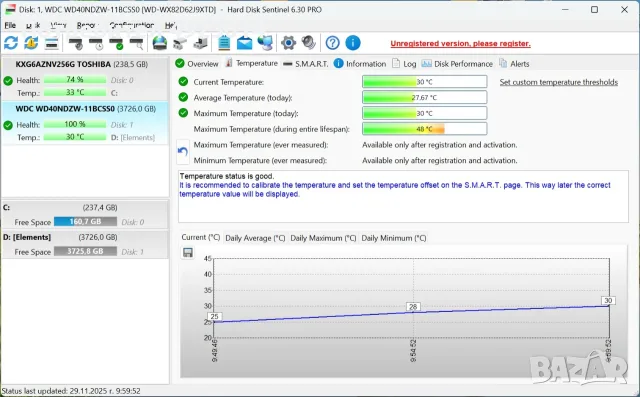Click the disk with clock icon
Image resolution: width=640 pixels, height=397 pixels.
[96, 43]
